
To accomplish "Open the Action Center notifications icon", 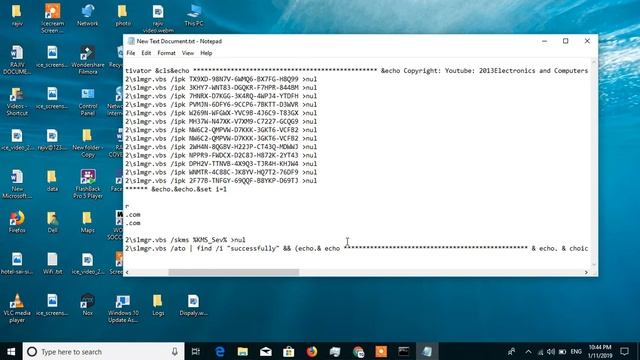I will 624,351.
